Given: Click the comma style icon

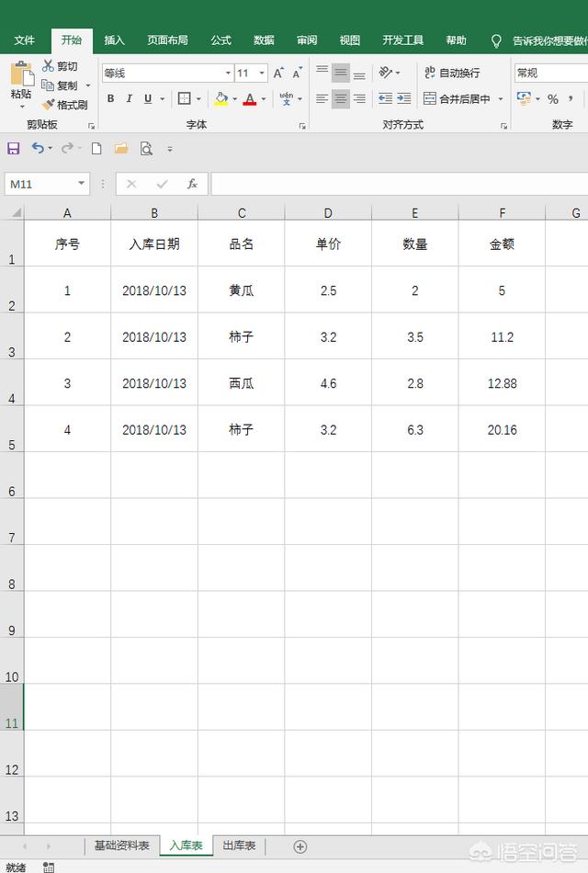Looking at the screenshot, I should [571, 98].
